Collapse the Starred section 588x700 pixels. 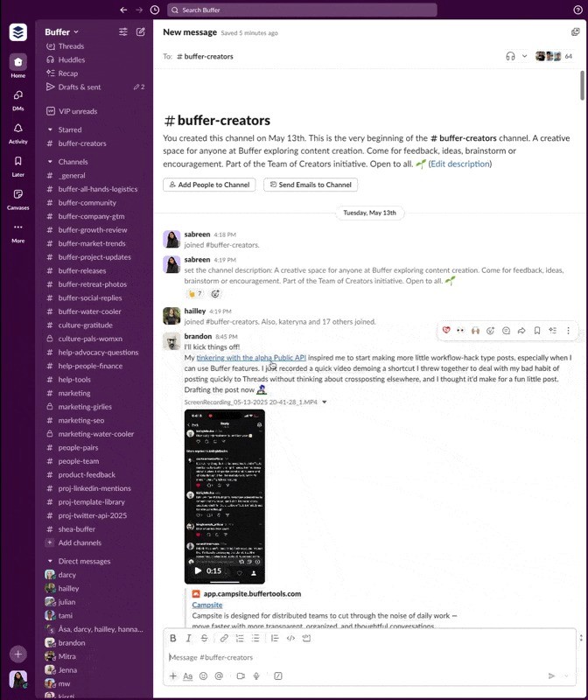50,129
